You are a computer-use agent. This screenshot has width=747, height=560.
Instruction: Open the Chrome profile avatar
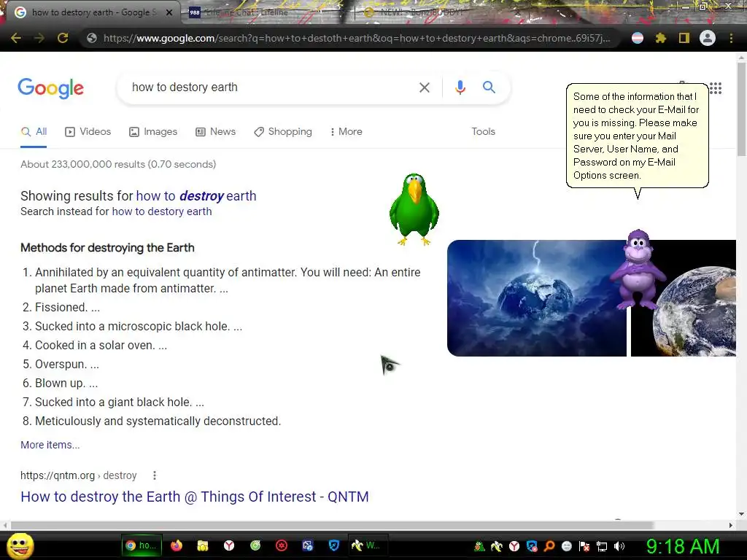point(708,38)
